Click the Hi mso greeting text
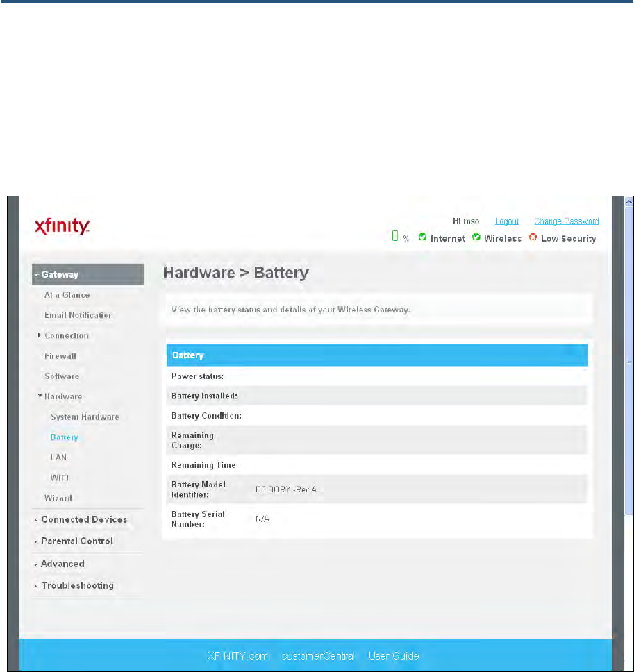Image resolution: width=634 pixels, height=672 pixels. (x=466, y=221)
